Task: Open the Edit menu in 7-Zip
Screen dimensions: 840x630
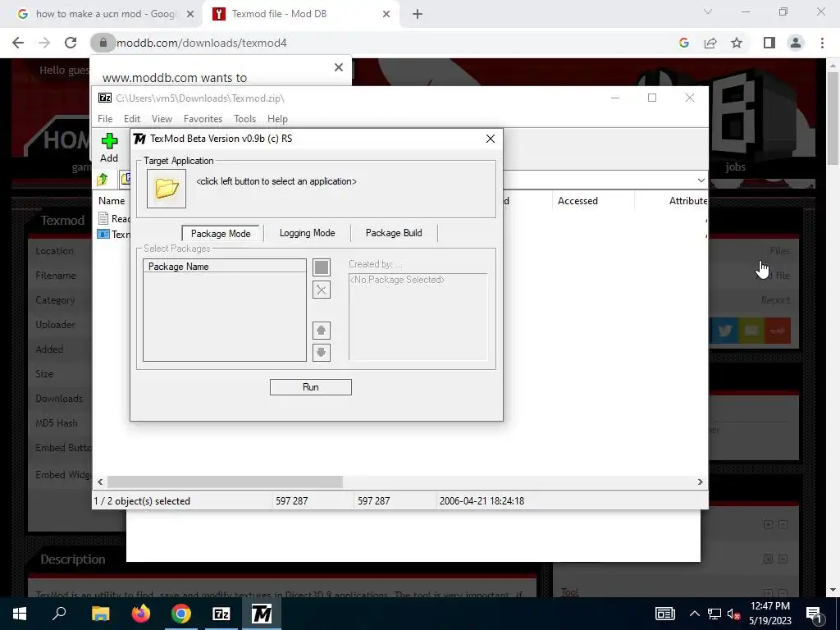Action: [x=132, y=119]
